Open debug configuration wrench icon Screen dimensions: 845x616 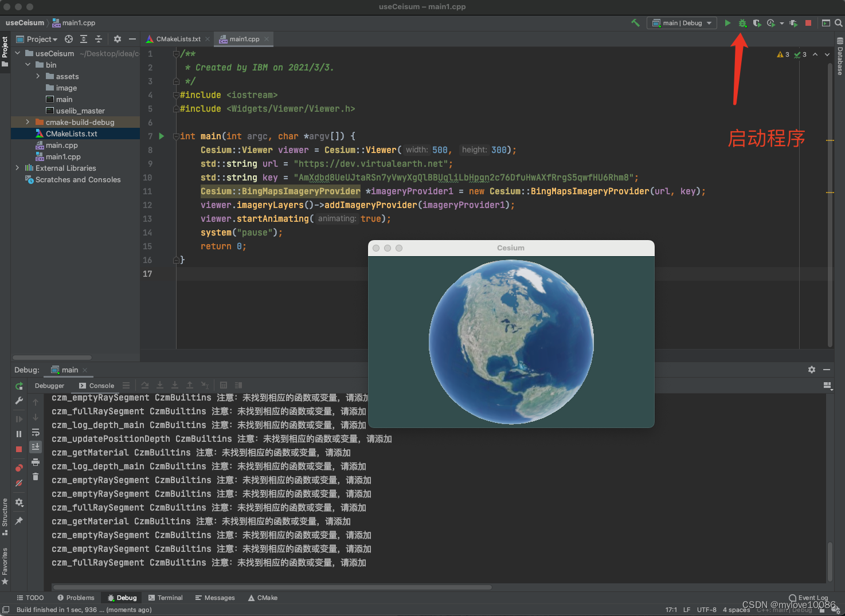coord(19,401)
